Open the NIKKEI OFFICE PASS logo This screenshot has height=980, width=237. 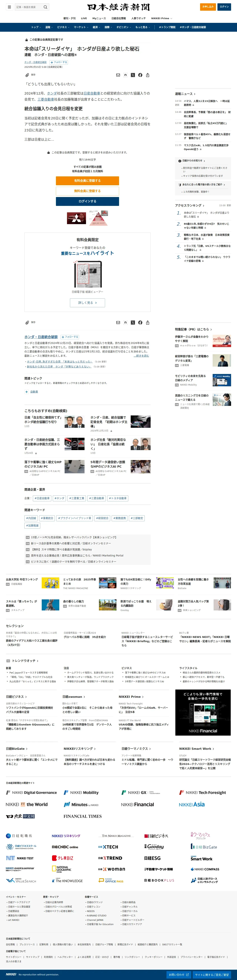click(x=111, y=880)
